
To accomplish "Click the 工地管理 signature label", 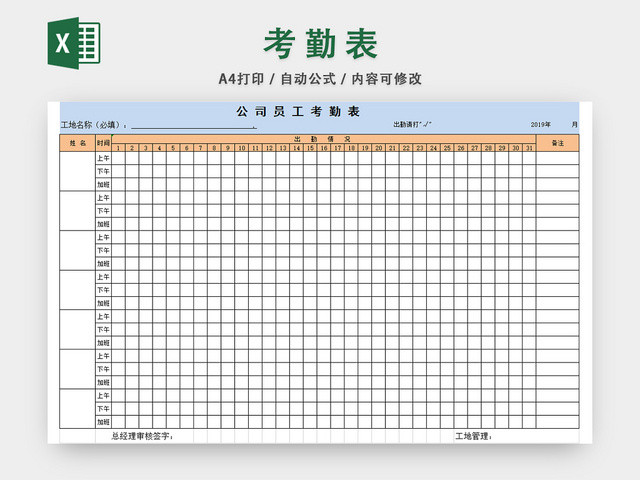I will coord(473,436).
